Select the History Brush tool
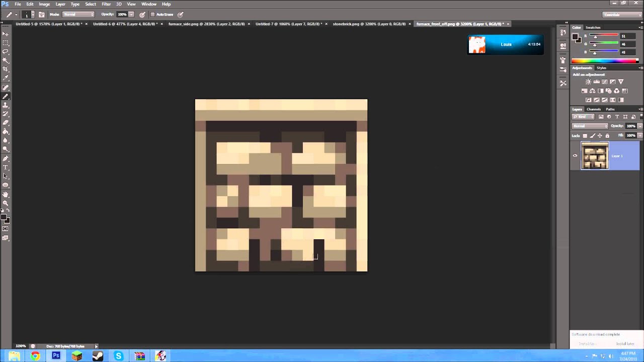The image size is (644, 362). 6,114
